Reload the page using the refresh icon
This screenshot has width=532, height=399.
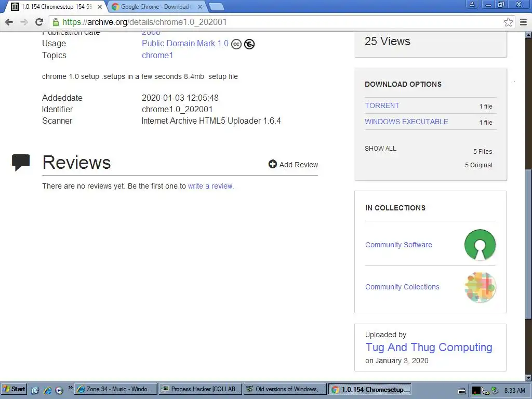pyautogui.click(x=39, y=22)
